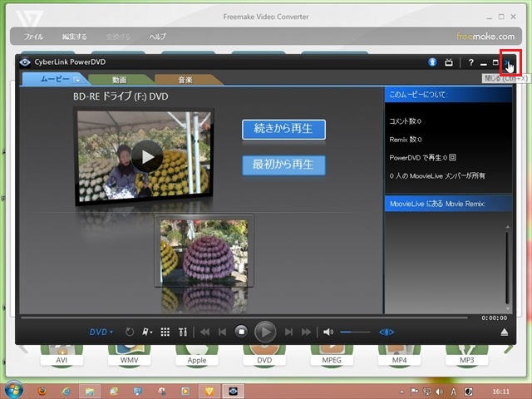Switch to the 音楽 tab

pos(185,80)
